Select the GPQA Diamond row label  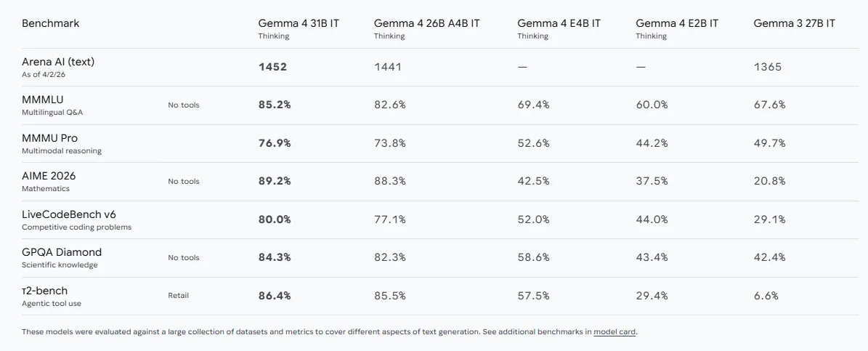[62, 252]
